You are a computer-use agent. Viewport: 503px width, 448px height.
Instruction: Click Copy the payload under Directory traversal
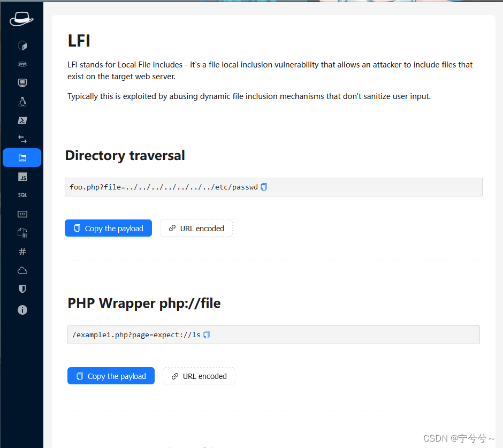(x=108, y=228)
